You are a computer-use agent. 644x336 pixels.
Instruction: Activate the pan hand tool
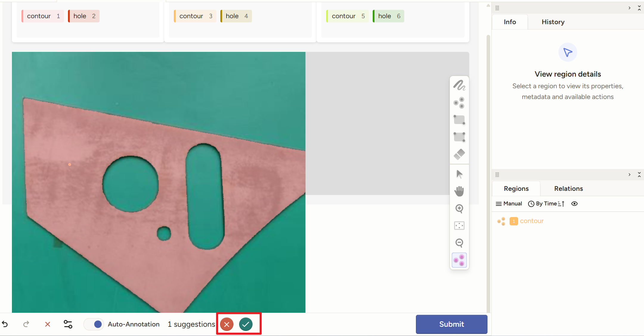tap(459, 191)
